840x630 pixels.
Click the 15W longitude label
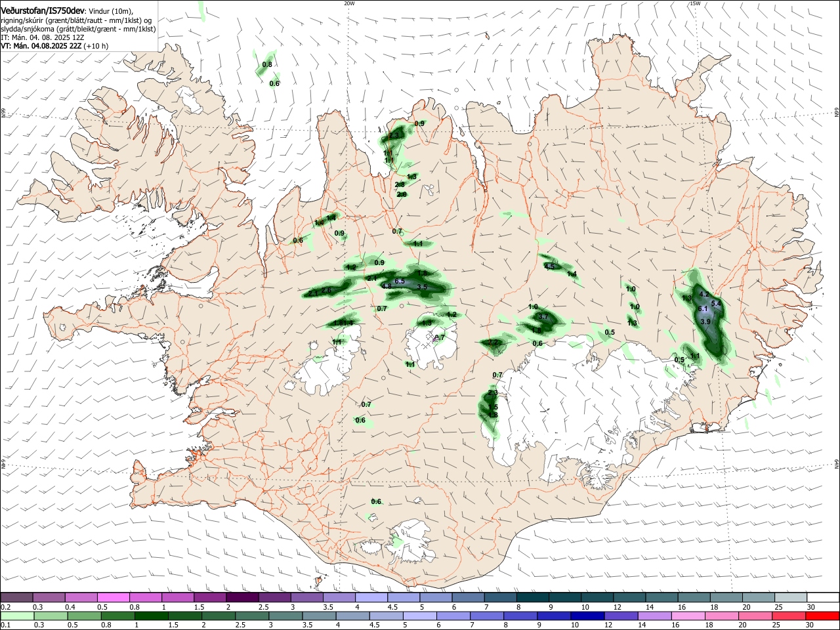tap(696, 3)
